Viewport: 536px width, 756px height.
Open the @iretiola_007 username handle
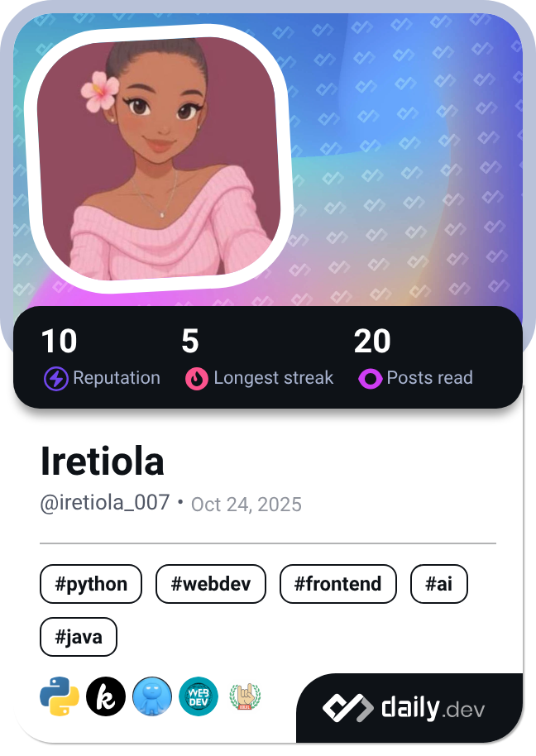pos(105,503)
